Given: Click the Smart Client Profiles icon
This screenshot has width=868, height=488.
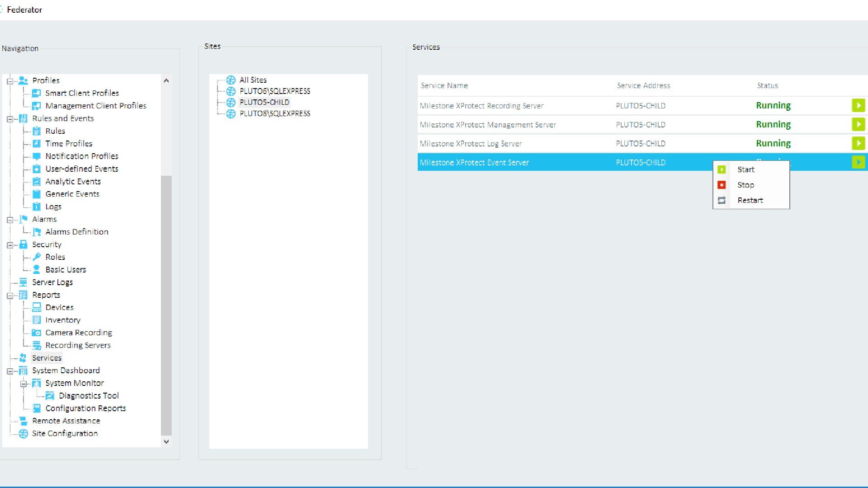Looking at the screenshot, I should pos(37,93).
